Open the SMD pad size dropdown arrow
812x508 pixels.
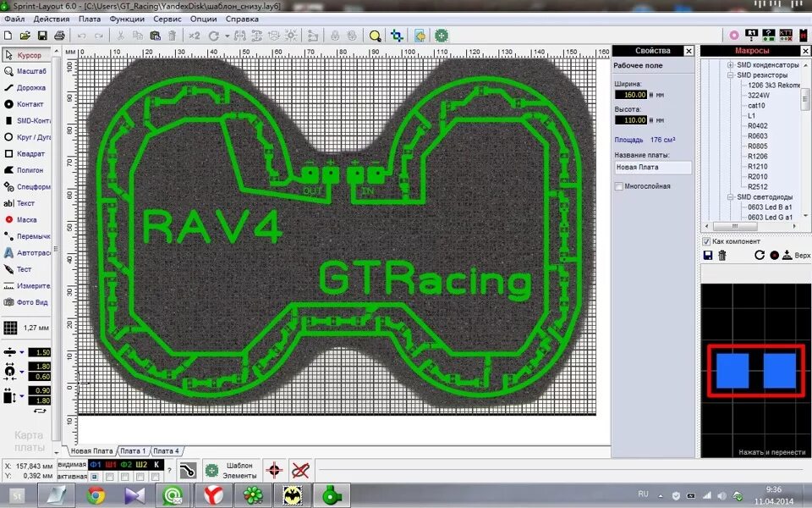tap(22, 396)
